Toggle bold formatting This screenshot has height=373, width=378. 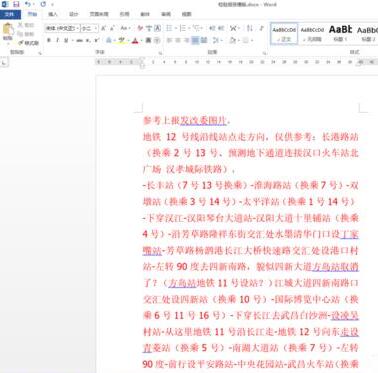click(49, 41)
